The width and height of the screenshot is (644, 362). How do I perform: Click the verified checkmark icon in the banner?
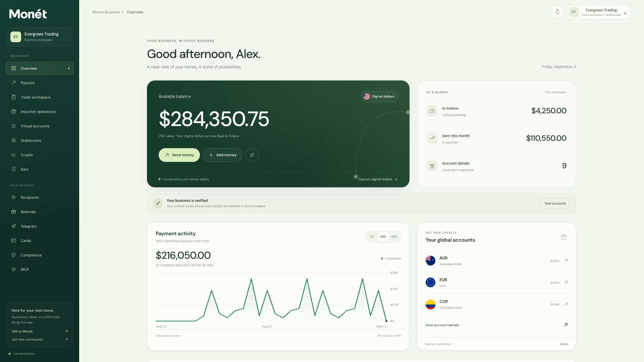click(158, 203)
